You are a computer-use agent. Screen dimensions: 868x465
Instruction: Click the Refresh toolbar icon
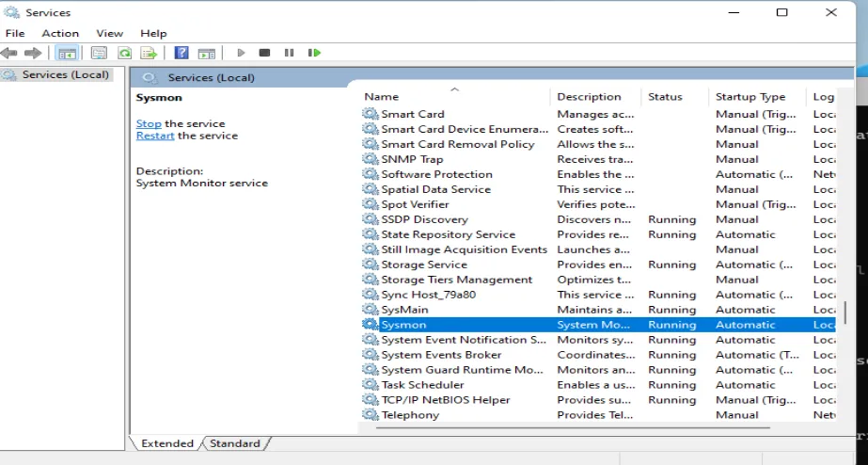tap(124, 54)
